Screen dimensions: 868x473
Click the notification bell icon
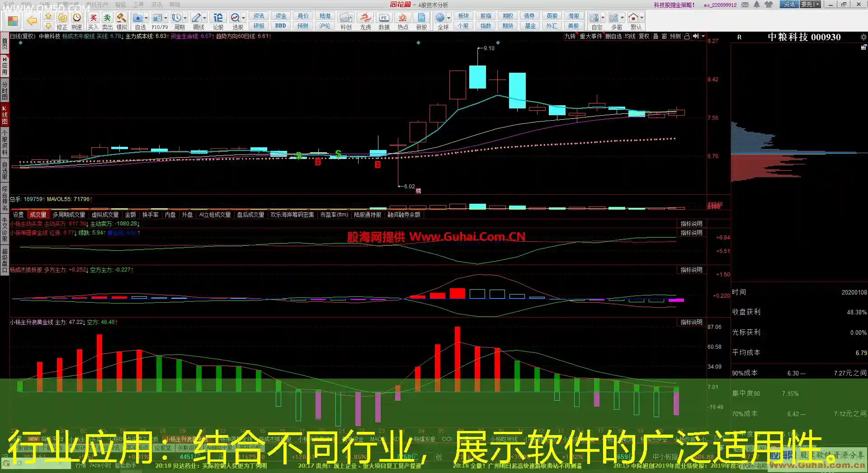click(757, 5)
